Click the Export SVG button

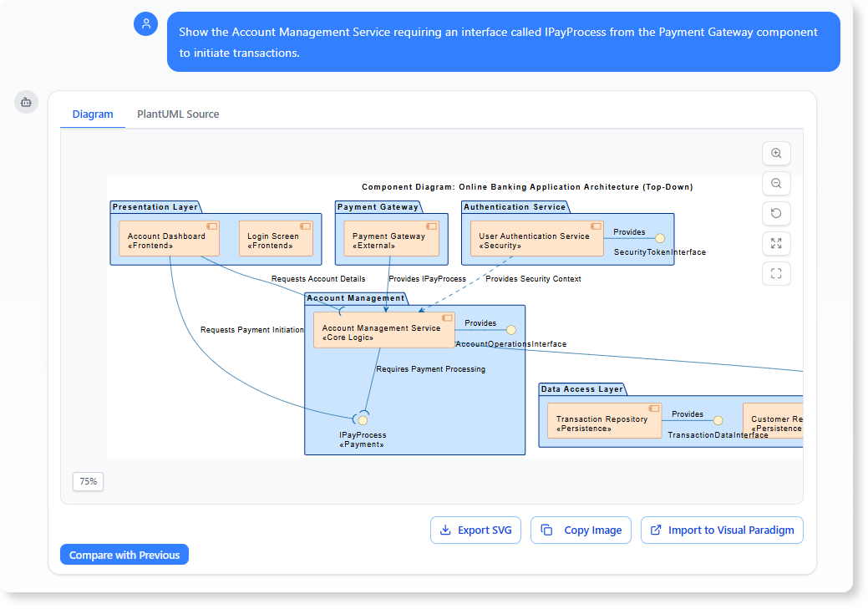475,530
